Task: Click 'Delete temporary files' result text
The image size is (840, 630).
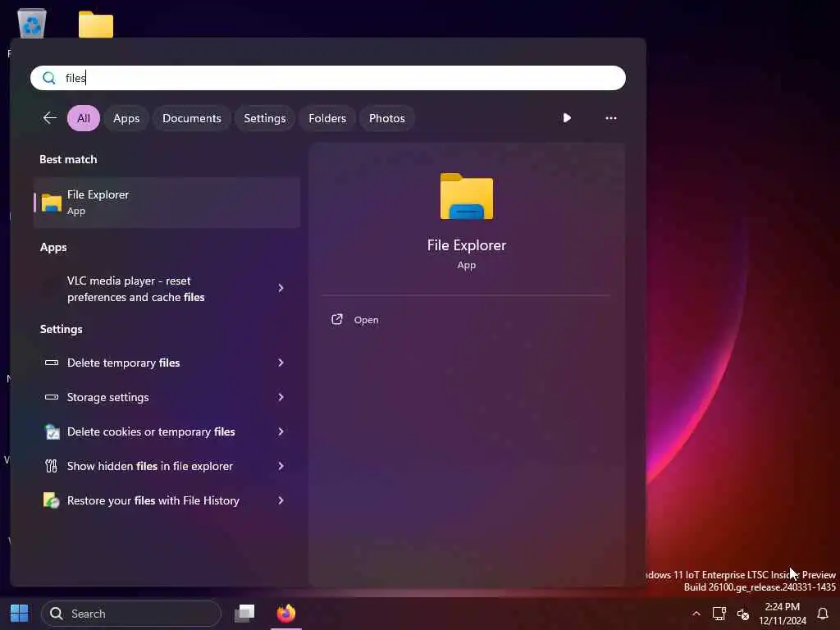Action: pyautogui.click(x=123, y=363)
